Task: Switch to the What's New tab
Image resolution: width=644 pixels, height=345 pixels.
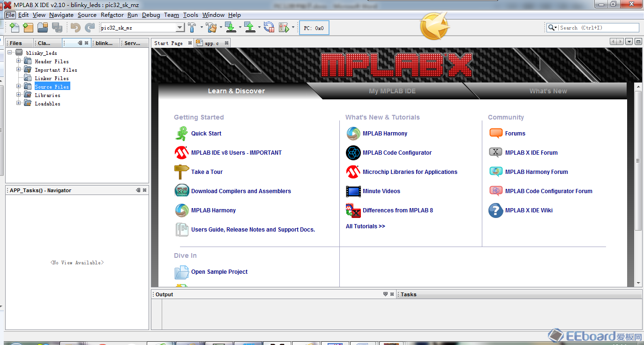Action: click(548, 91)
